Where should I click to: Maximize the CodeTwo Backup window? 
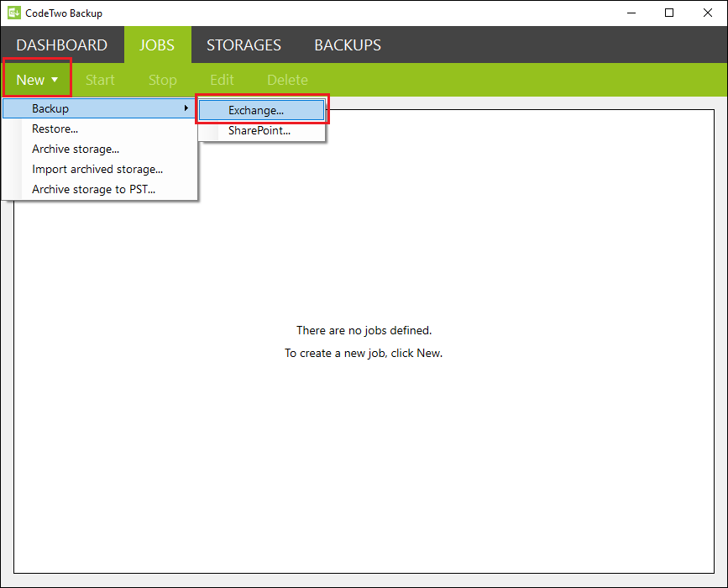[x=669, y=13]
